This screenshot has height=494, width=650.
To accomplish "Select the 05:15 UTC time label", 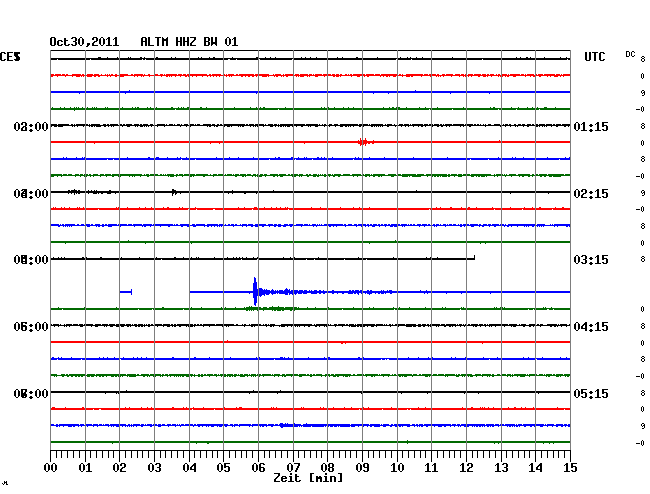I will [x=591, y=393].
